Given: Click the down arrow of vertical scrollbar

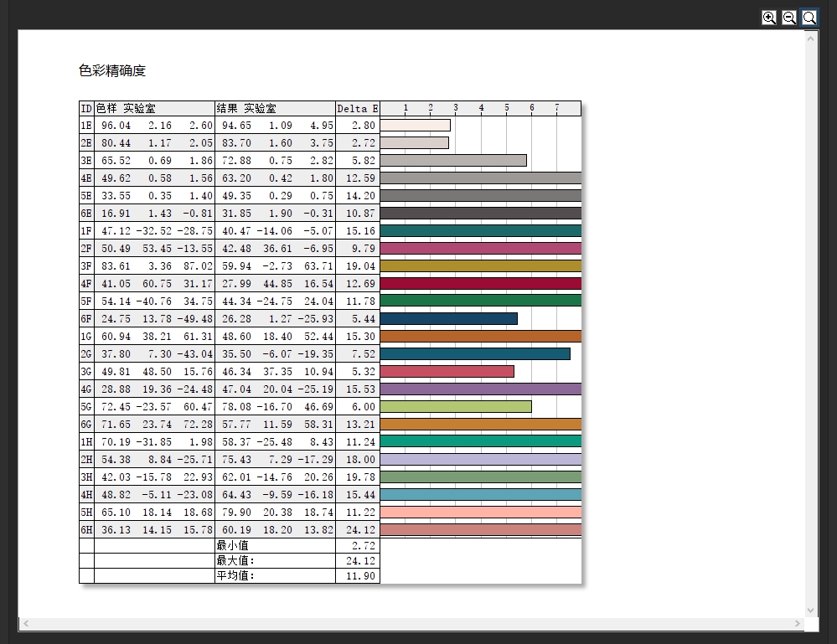Looking at the screenshot, I should pos(809,611).
